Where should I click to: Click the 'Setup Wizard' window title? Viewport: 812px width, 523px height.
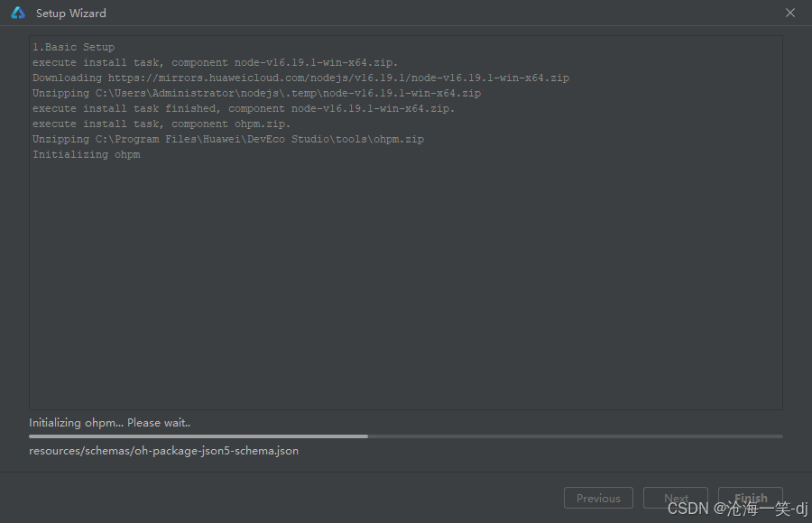tap(71, 14)
